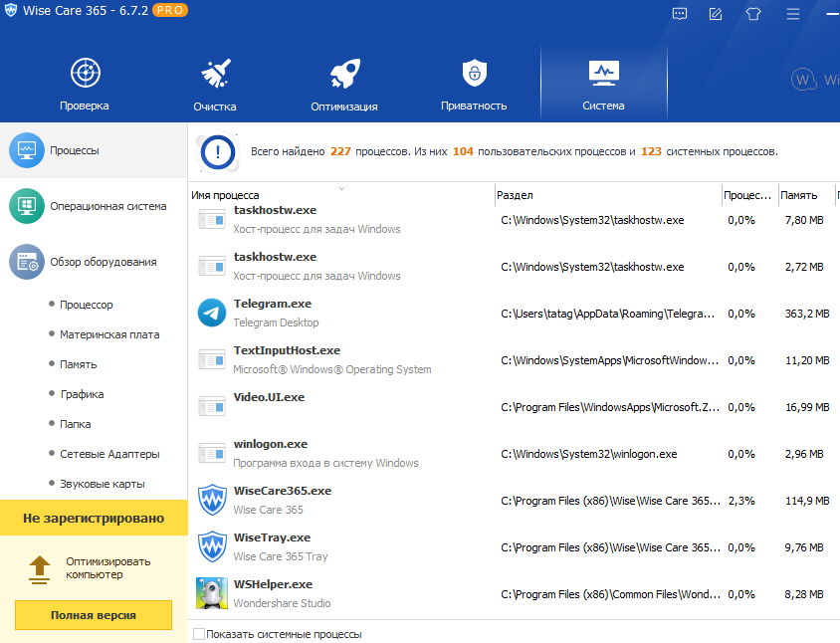The image size is (840, 643).
Task: Select the winlogon.exe process name
Action: tap(271, 444)
